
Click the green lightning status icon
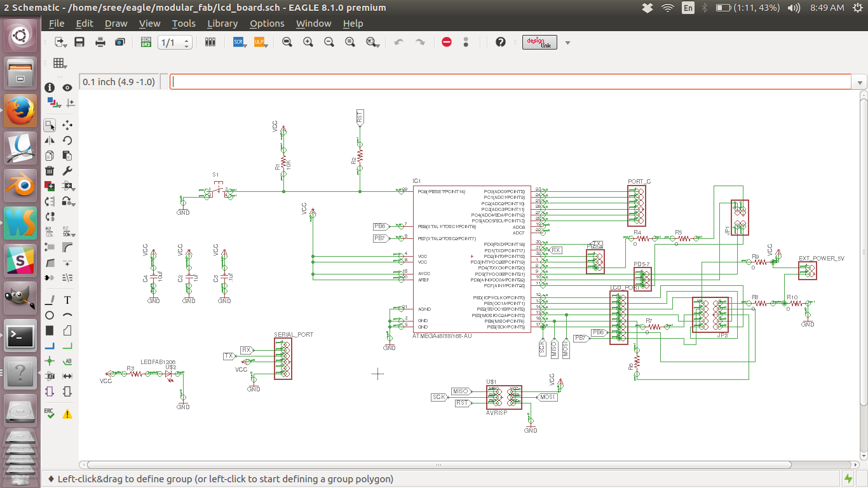point(848,478)
